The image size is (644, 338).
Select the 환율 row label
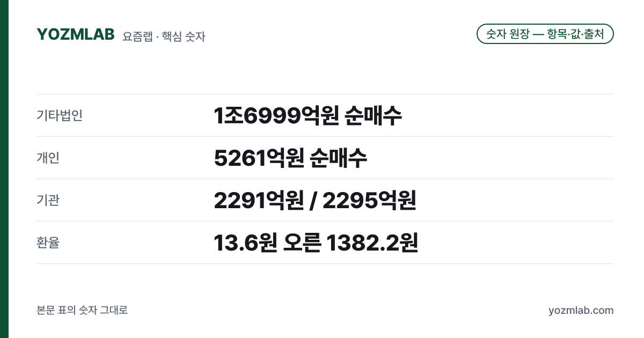(48, 243)
